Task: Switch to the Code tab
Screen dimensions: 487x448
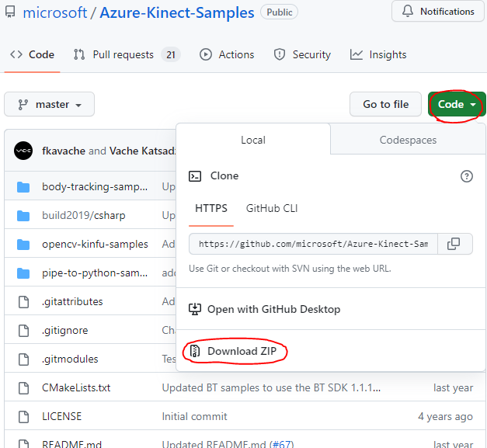Action: click(32, 54)
